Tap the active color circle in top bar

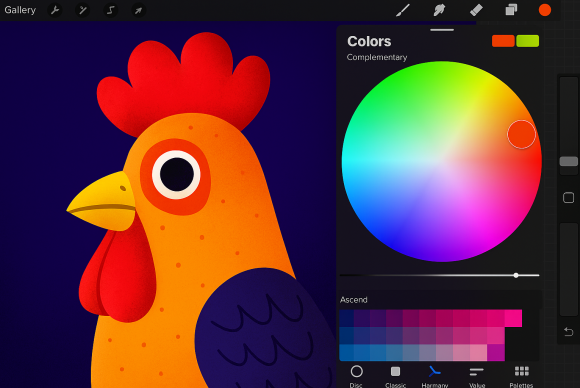[x=545, y=10]
